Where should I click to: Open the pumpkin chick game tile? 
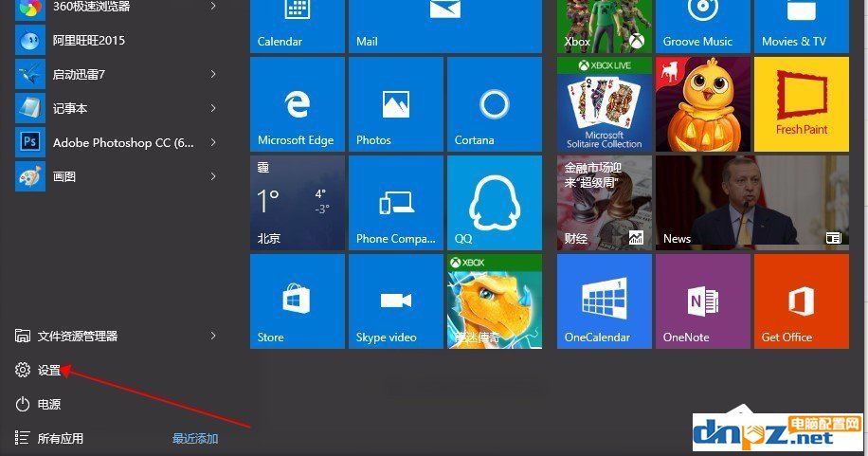703,104
